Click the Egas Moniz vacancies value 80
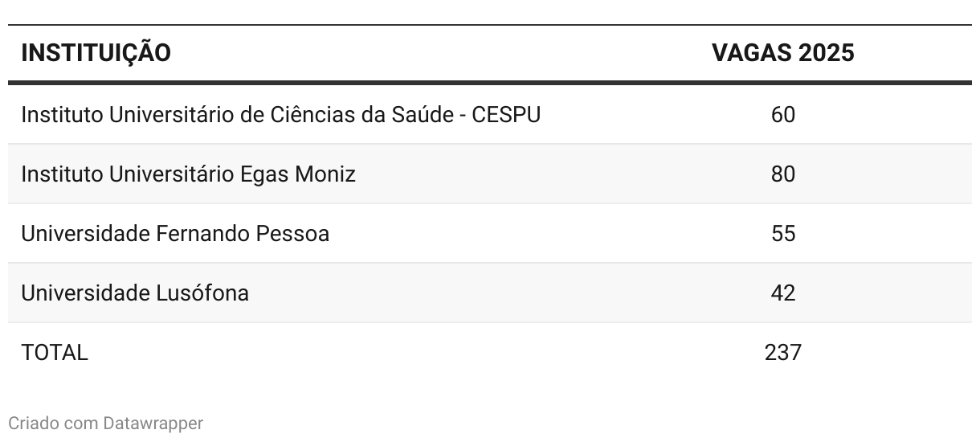Screen dimensions: 980x442 point(783,174)
